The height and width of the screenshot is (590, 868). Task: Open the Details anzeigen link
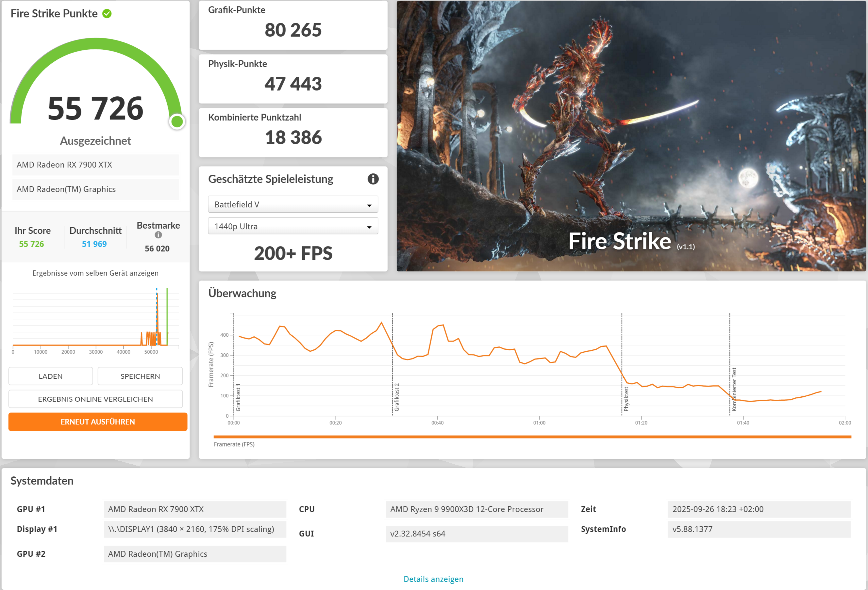(x=433, y=579)
